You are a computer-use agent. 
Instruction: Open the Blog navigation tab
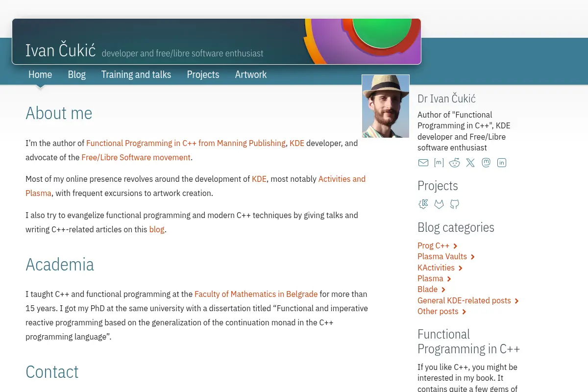pos(76,74)
